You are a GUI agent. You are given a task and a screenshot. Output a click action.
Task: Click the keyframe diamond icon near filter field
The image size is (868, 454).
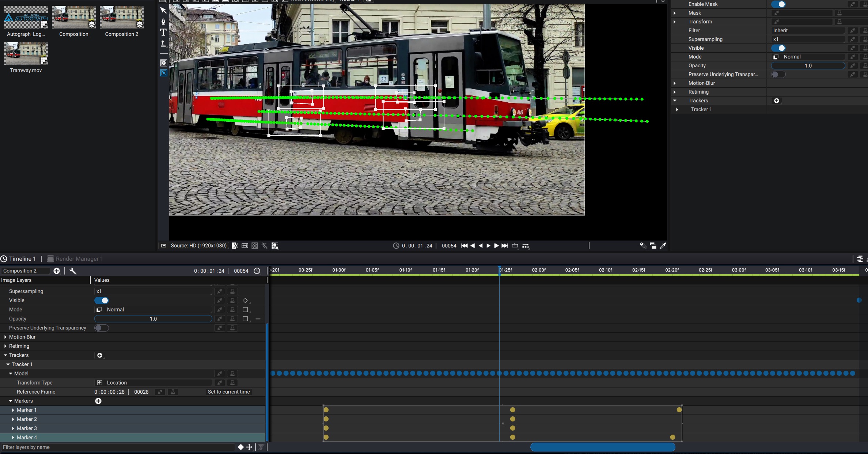pos(240,447)
